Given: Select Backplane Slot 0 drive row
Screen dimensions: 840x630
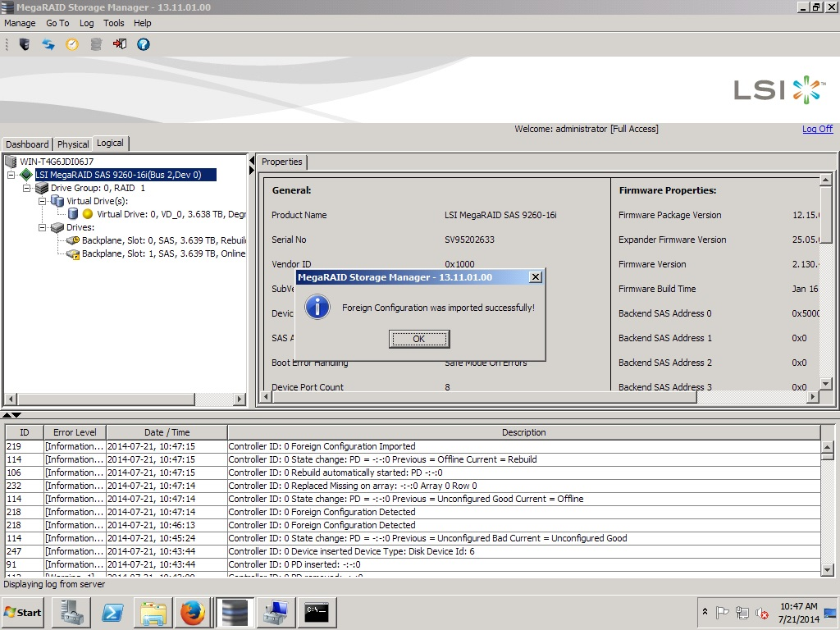Looking at the screenshot, I should pos(163,240).
